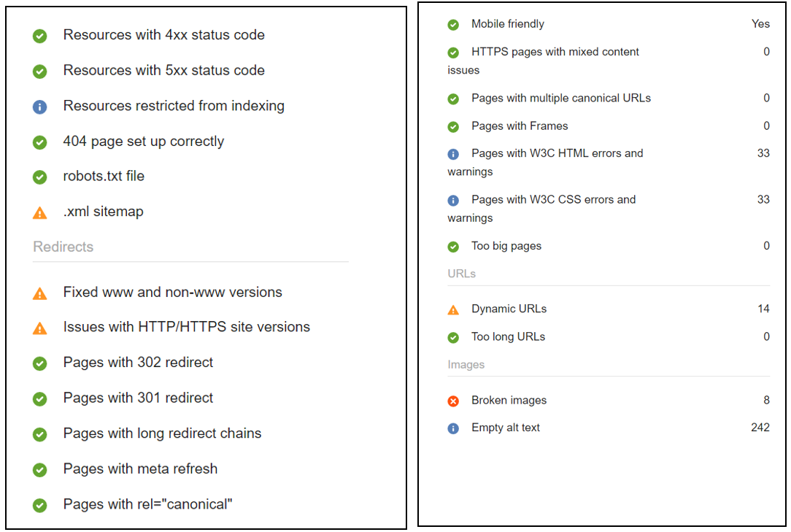Viewport: 791px width, 532px height.
Task: Click the warning icon for Issues with HTTP/HTTPS site versions
Action: coord(40,328)
